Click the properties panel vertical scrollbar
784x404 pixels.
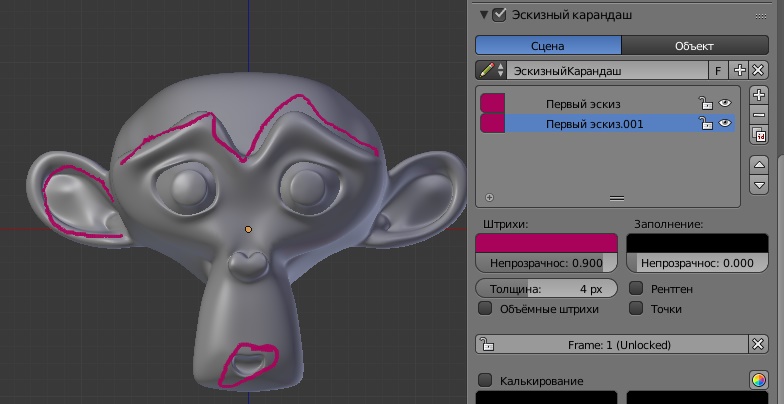click(x=780, y=280)
